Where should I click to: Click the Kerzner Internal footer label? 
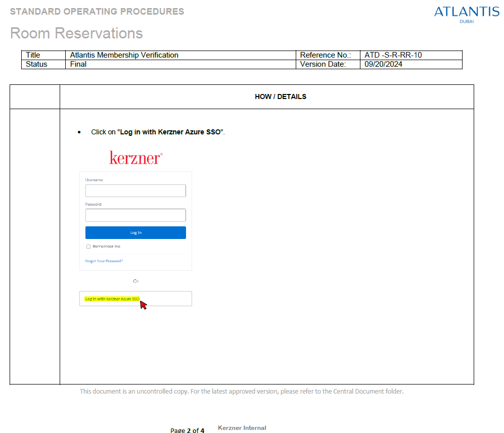tap(242, 428)
